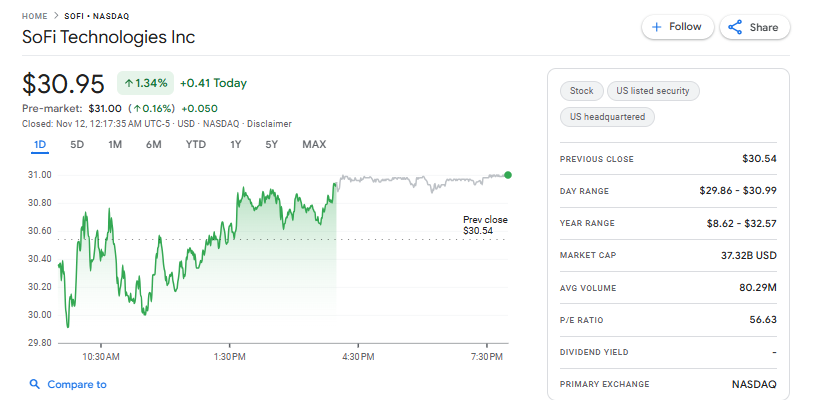This screenshot has height=400, width=815.
Task: Click the Follow plus icon
Action: 657,27
